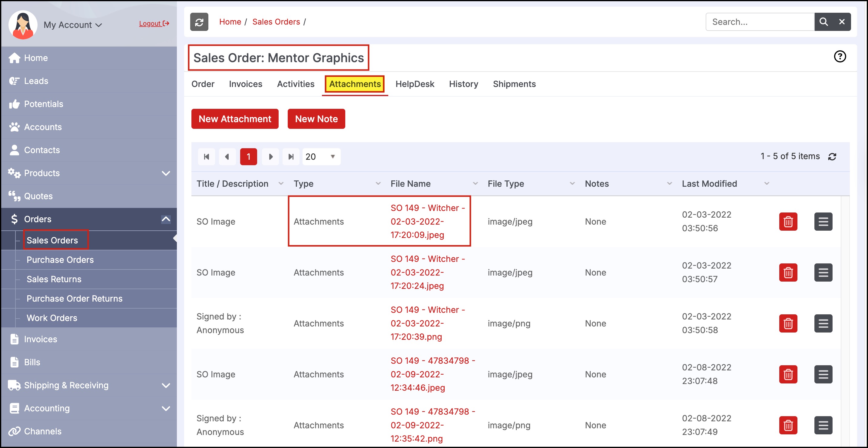Switch to the Activities tab

pos(296,84)
